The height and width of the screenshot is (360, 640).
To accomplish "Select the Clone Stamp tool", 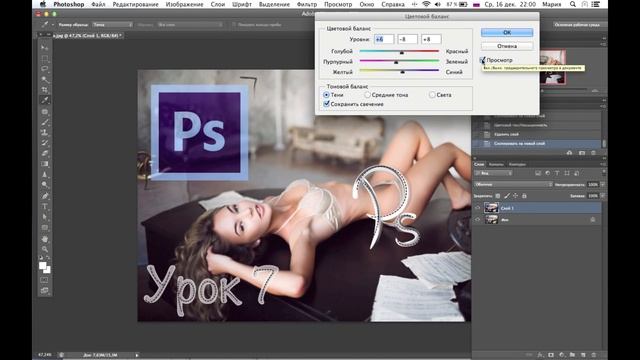I will (44, 132).
